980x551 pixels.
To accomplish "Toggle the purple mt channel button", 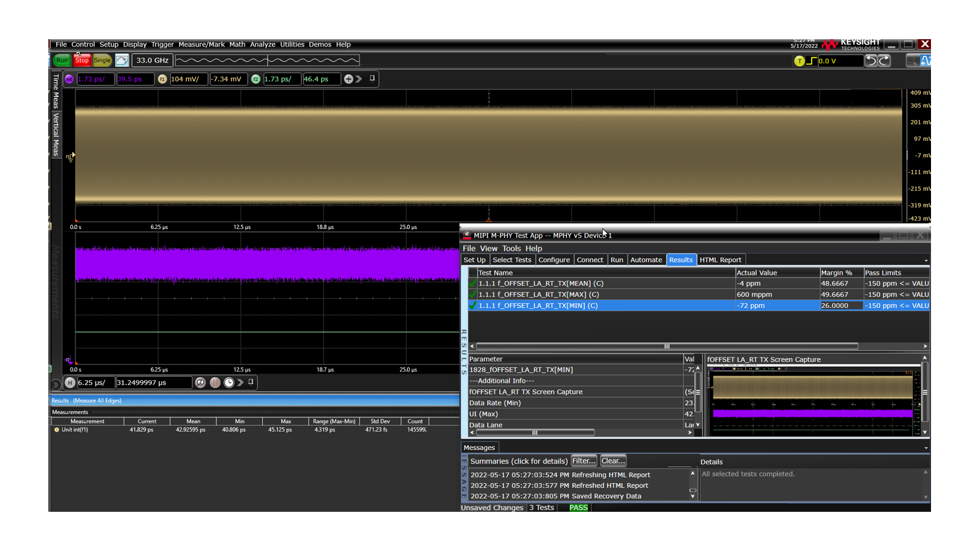I will coord(69,79).
